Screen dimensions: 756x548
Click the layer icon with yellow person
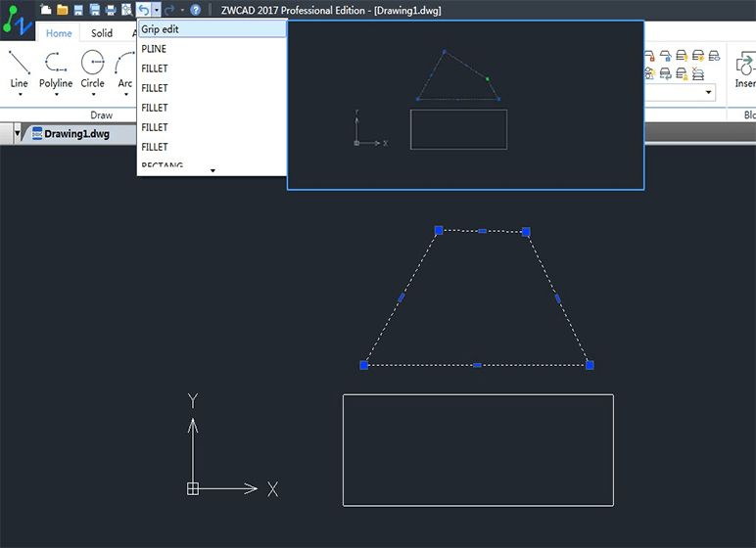(x=682, y=73)
